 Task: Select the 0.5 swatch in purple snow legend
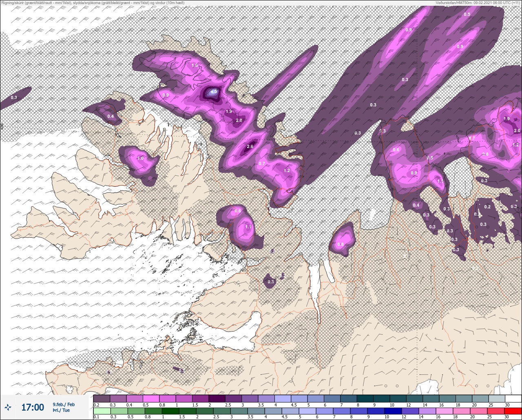click(x=151, y=398)
